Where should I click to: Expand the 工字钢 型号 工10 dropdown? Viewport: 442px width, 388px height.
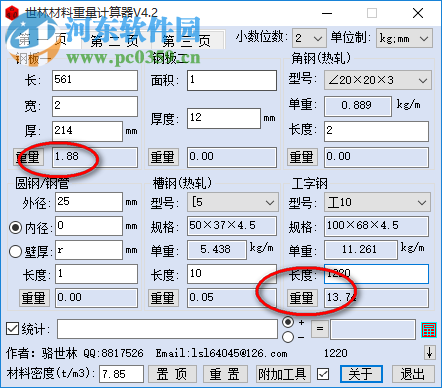pos(377,202)
